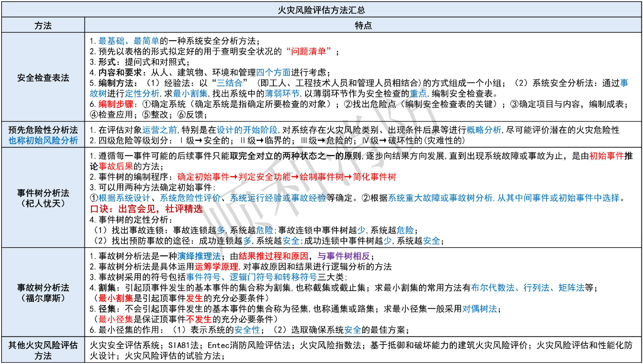Click the blue phrase "矩阵法"
The image size is (643, 364).
coord(572,287)
